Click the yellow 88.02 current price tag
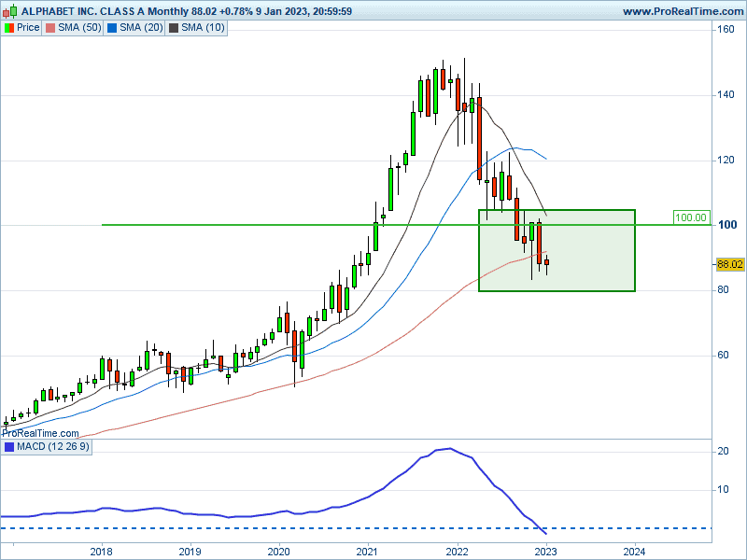 point(728,264)
